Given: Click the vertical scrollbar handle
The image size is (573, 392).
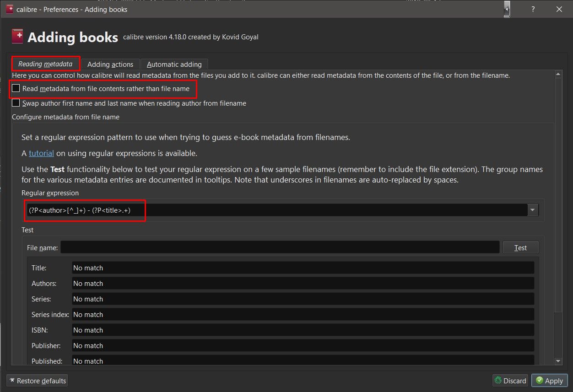Looking at the screenshot, I should (x=558, y=195).
